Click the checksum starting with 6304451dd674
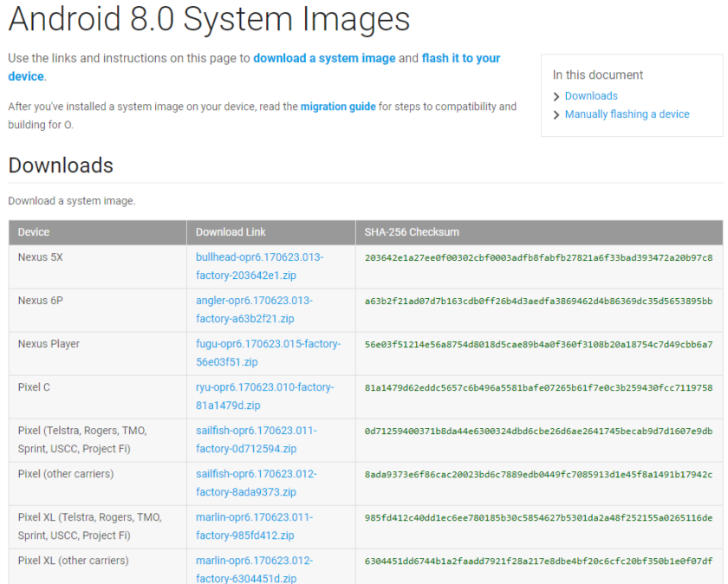 pyautogui.click(x=538, y=561)
